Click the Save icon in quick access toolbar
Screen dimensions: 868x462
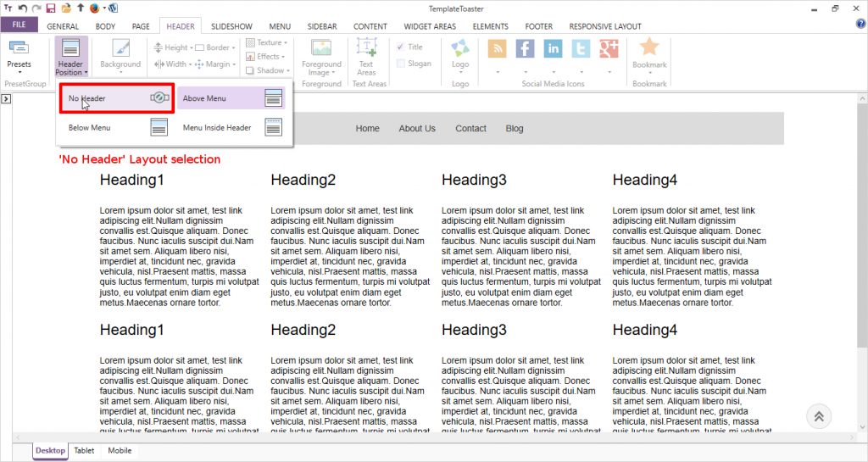pos(51,8)
